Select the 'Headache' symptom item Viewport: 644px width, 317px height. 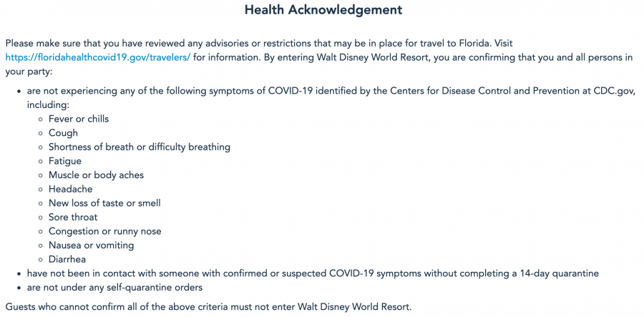click(70, 189)
